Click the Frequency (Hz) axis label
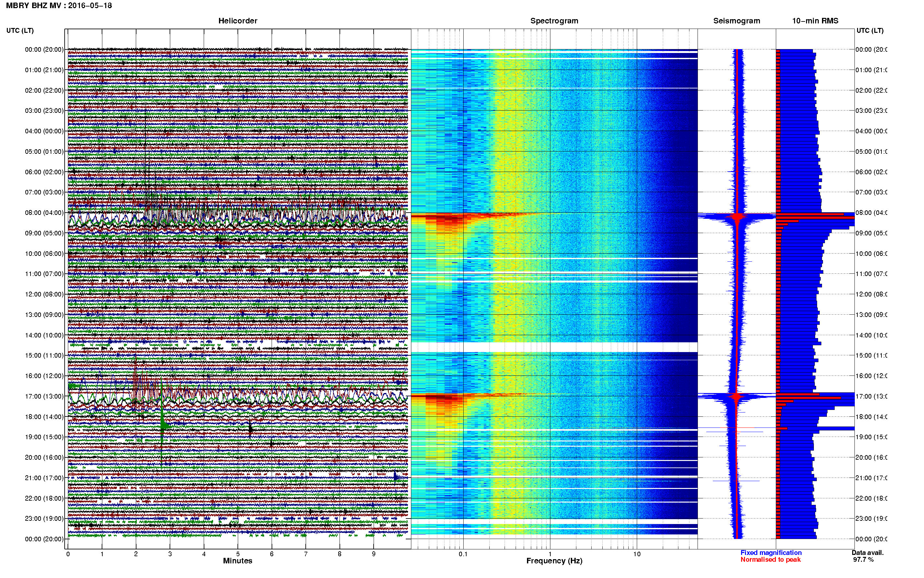The height and width of the screenshot is (578, 924). point(554,561)
